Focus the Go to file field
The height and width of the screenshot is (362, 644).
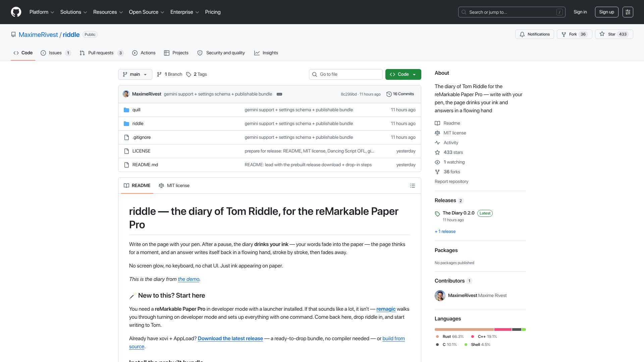pos(346,74)
